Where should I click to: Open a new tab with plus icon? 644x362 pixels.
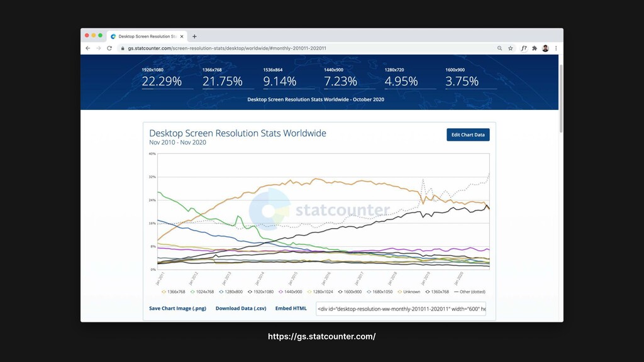pos(195,36)
